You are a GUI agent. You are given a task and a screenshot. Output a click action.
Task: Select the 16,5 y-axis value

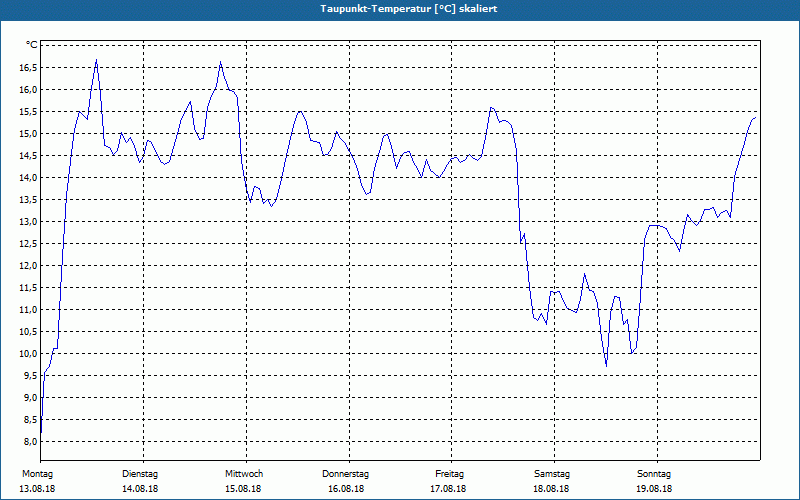[28, 68]
